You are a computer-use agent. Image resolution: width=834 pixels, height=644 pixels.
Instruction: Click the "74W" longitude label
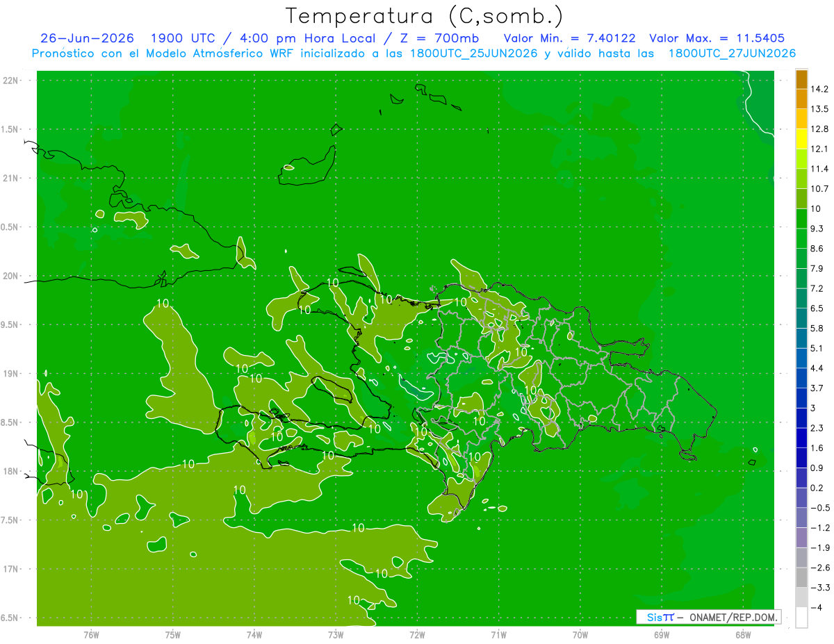(x=254, y=635)
